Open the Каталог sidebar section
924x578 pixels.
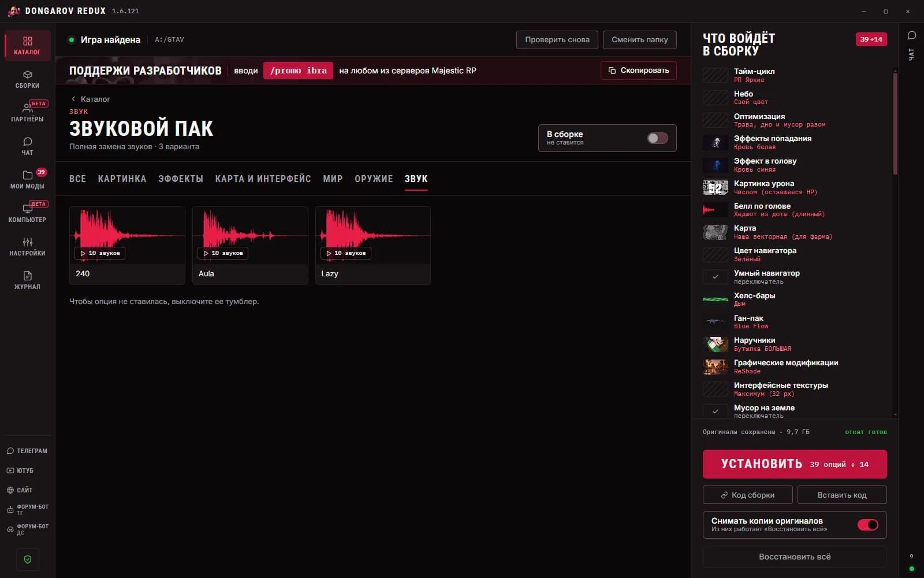[x=27, y=46]
